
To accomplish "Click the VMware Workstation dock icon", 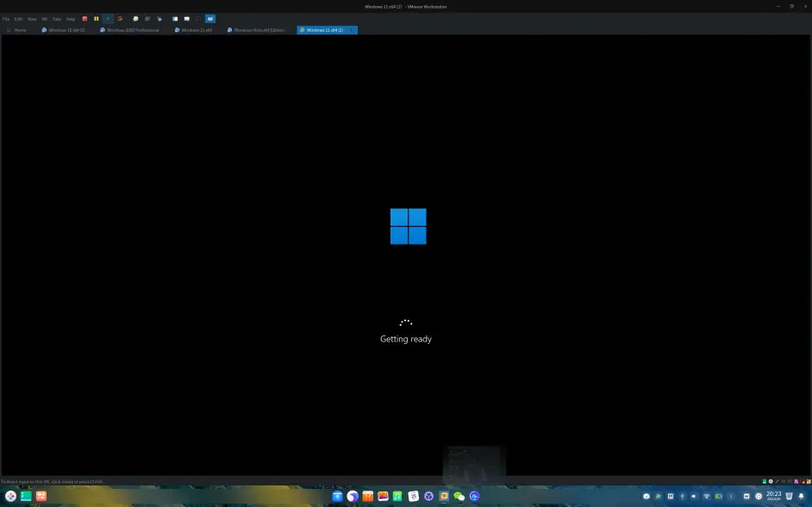I will click(x=444, y=497).
